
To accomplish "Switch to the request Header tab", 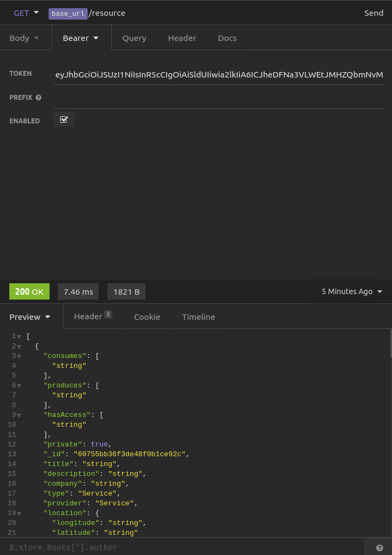I will pos(182,38).
